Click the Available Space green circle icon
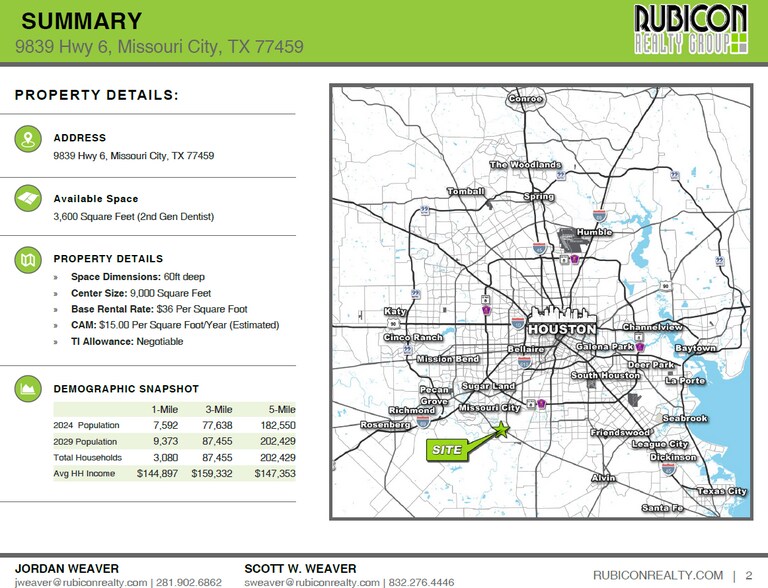The image size is (768, 588). coord(27,199)
